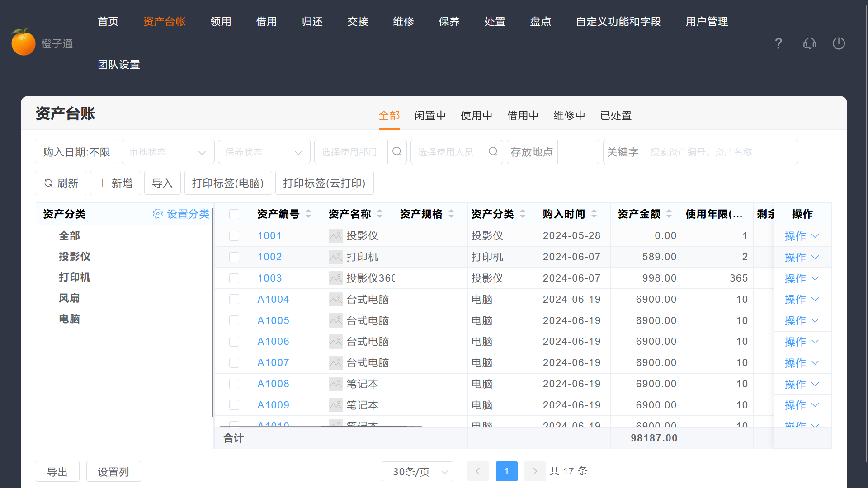This screenshot has height=488, width=868.
Task: Click the gear icon beside 设置分类
Action: [x=158, y=214]
